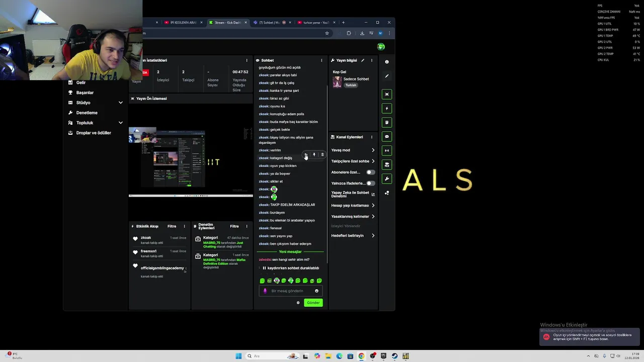644x362 pixels.
Task: Open 'Hedefleri belirleyin' options
Action: (353, 236)
